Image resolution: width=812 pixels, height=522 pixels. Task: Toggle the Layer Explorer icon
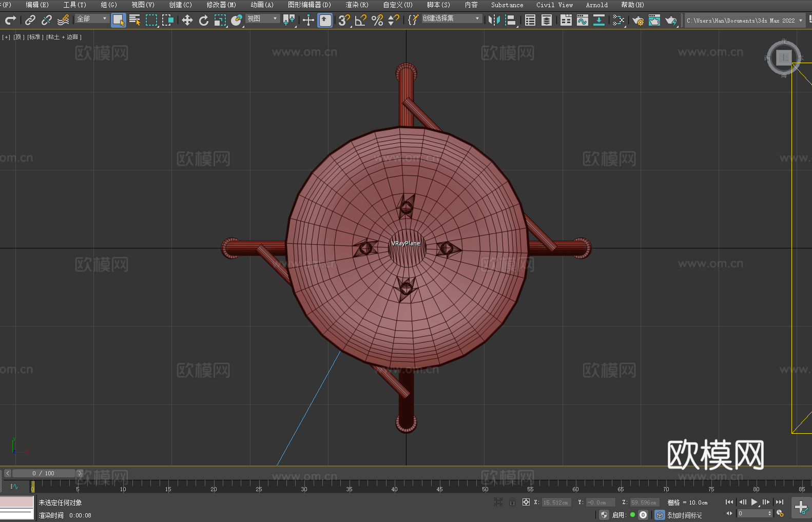point(547,20)
